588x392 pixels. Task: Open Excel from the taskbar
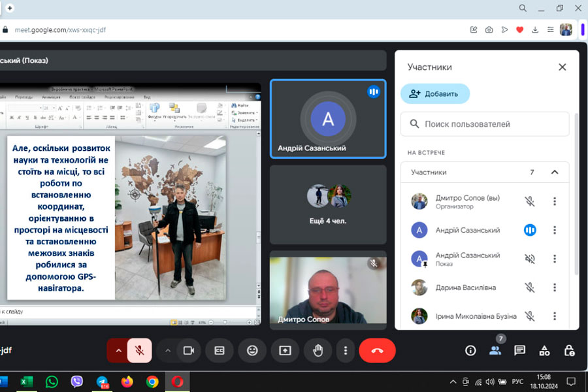26,382
